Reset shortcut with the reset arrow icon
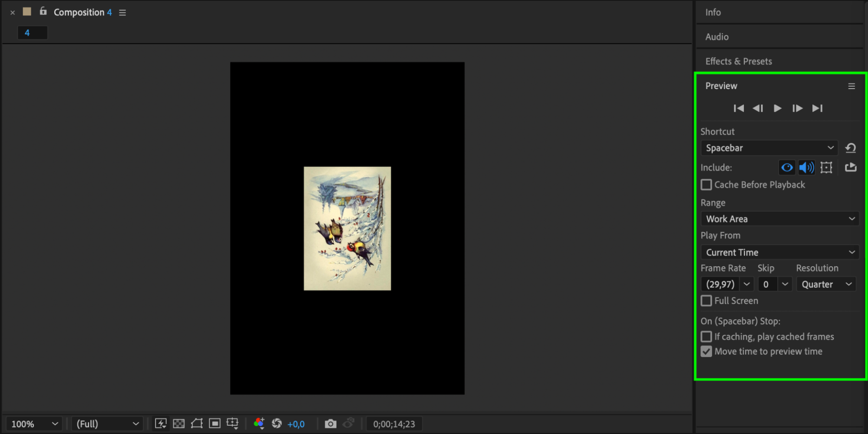This screenshot has width=868, height=434. click(851, 148)
